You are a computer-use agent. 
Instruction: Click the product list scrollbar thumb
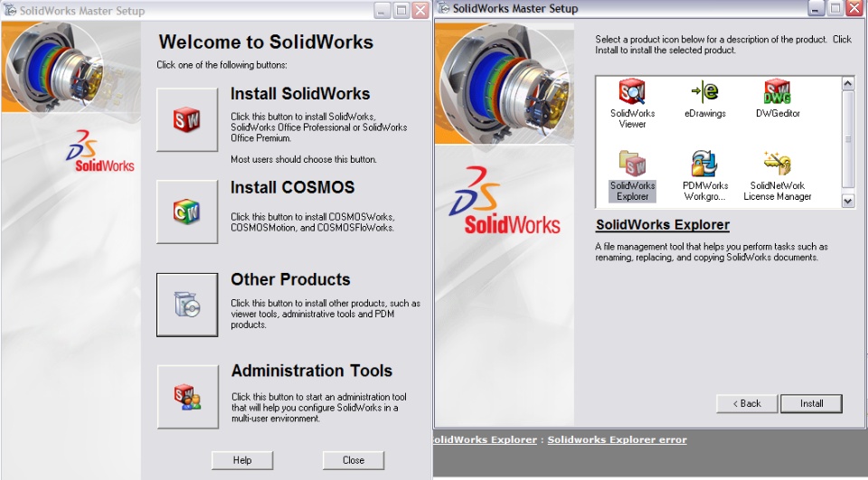(x=848, y=139)
